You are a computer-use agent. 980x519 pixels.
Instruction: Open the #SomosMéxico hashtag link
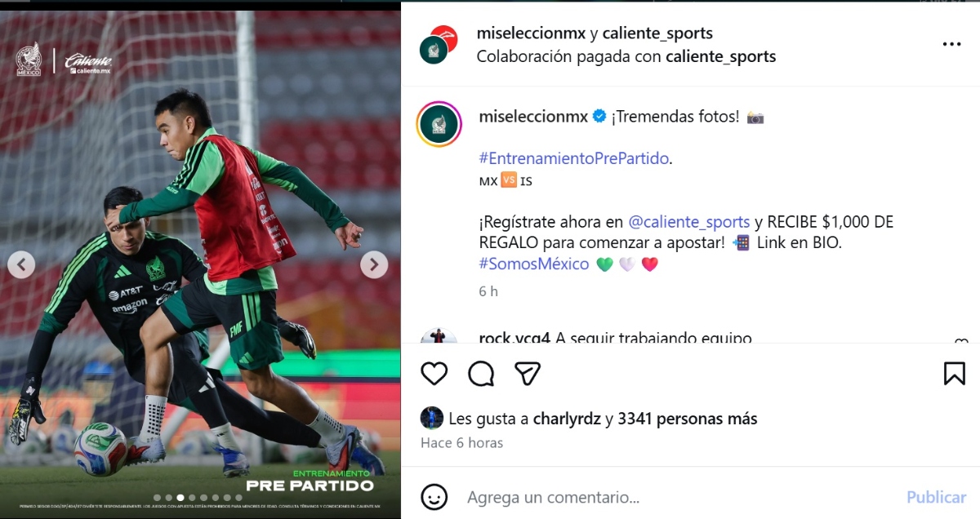point(534,264)
